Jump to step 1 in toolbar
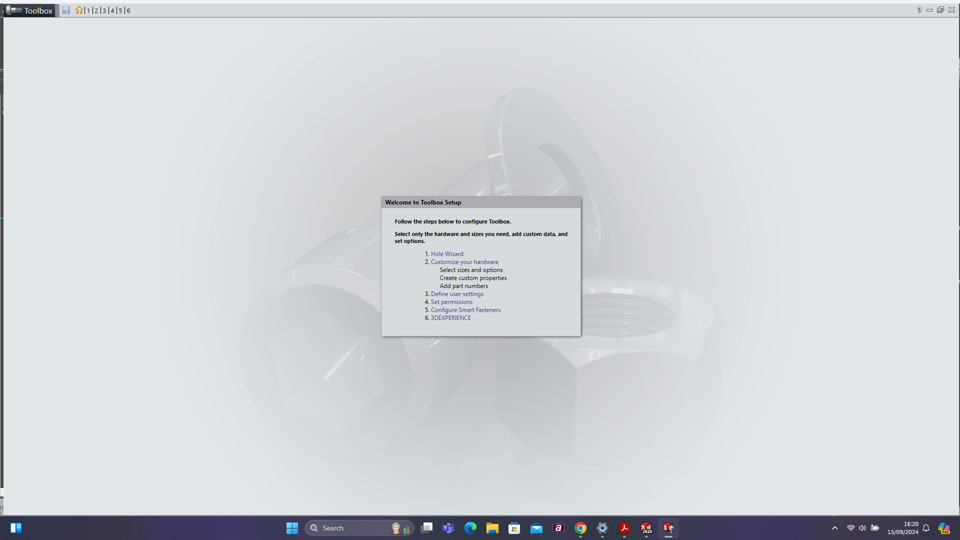Screen dimensions: 960x540 (x=88, y=10)
